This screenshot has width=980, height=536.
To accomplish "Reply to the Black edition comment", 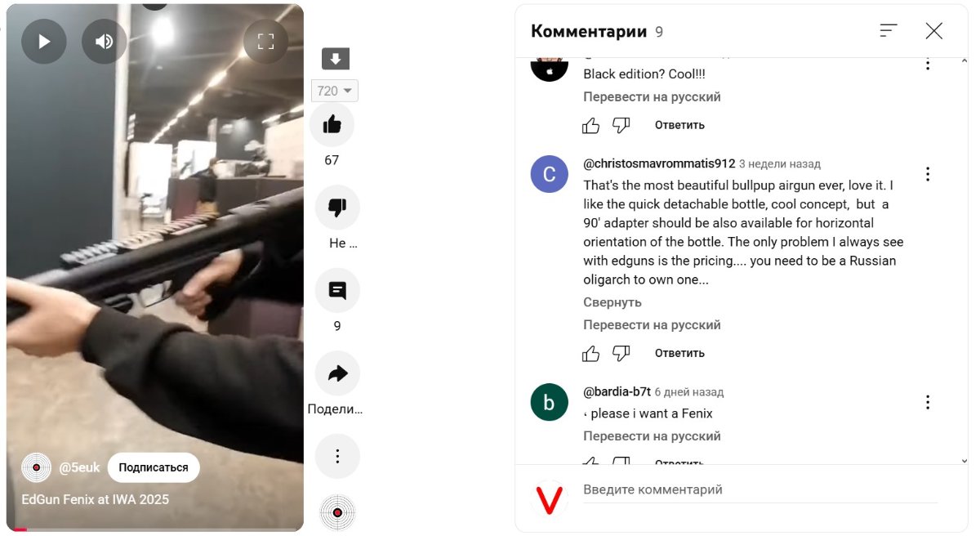I will 679,125.
